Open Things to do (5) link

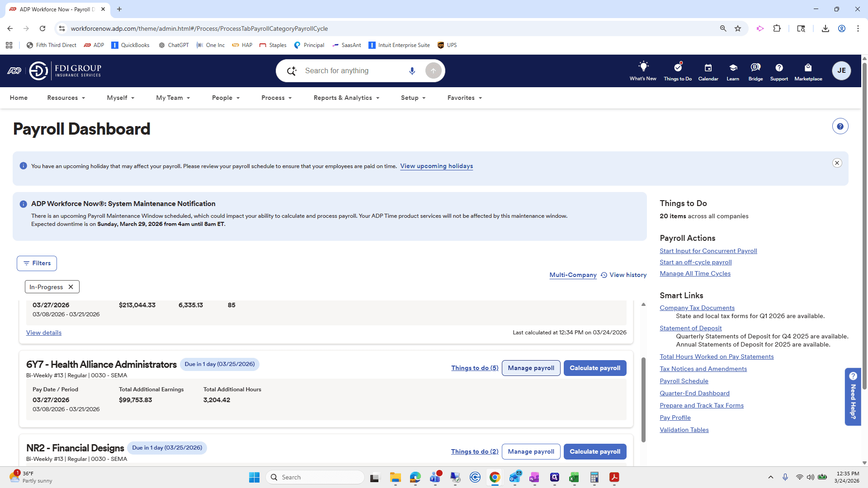[x=475, y=368]
